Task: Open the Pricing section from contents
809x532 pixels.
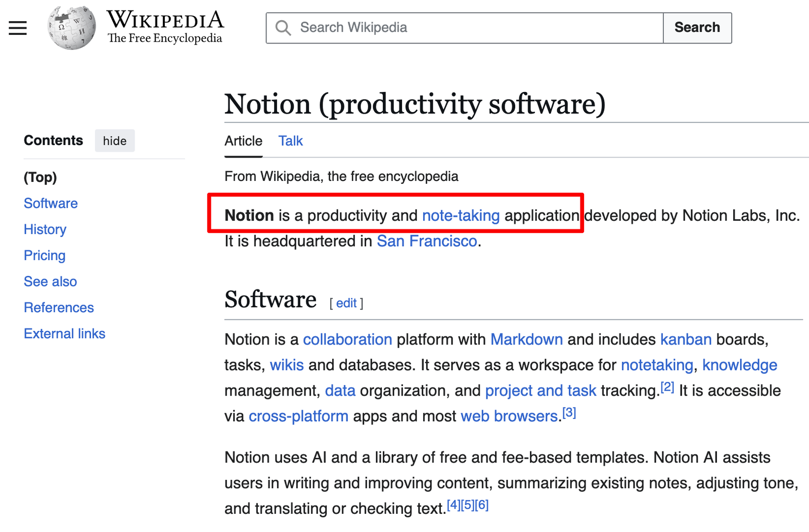Action: 44,256
